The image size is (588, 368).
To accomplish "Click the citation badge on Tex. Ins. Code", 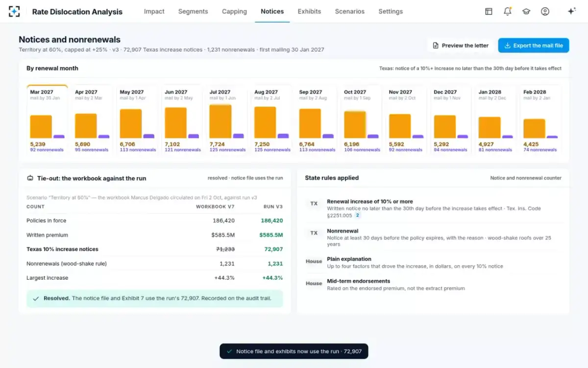I will click(x=358, y=215).
